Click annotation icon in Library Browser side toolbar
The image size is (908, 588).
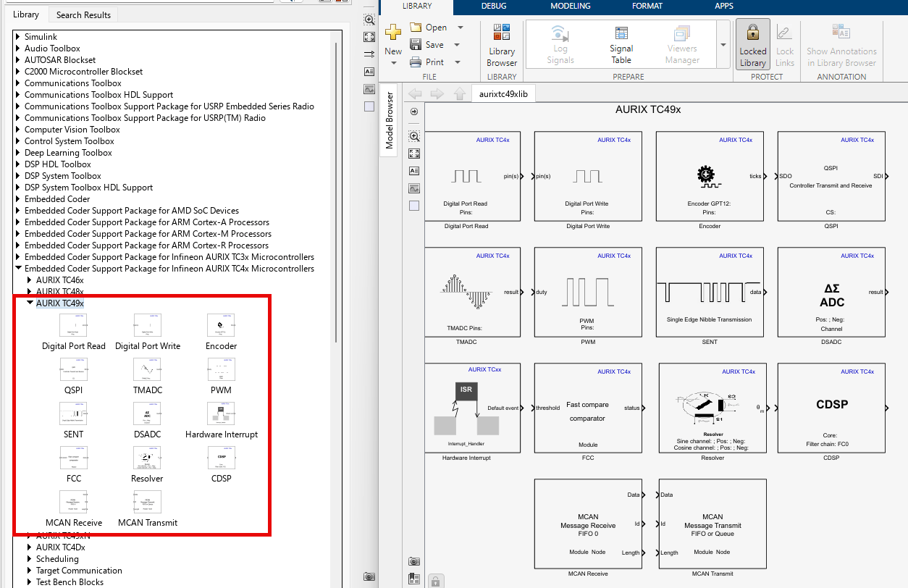(x=369, y=72)
